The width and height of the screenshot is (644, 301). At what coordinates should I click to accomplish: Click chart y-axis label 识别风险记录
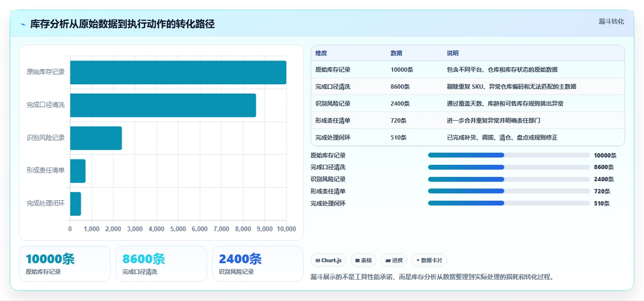pos(46,138)
